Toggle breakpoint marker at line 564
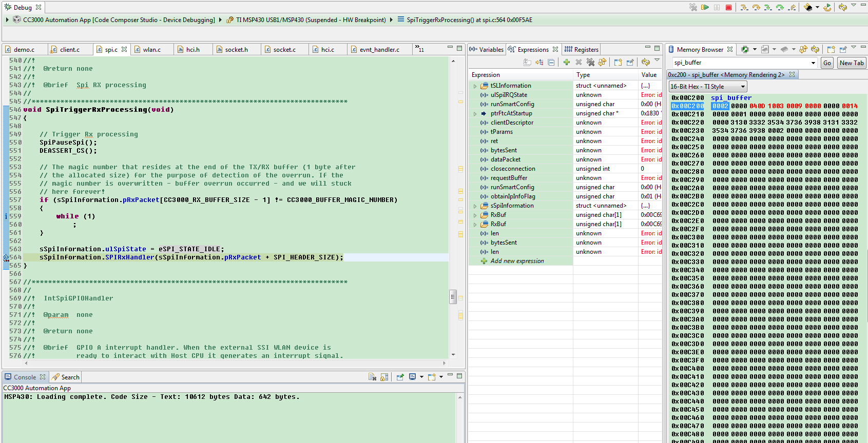868x443 pixels. pyautogui.click(x=6, y=257)
